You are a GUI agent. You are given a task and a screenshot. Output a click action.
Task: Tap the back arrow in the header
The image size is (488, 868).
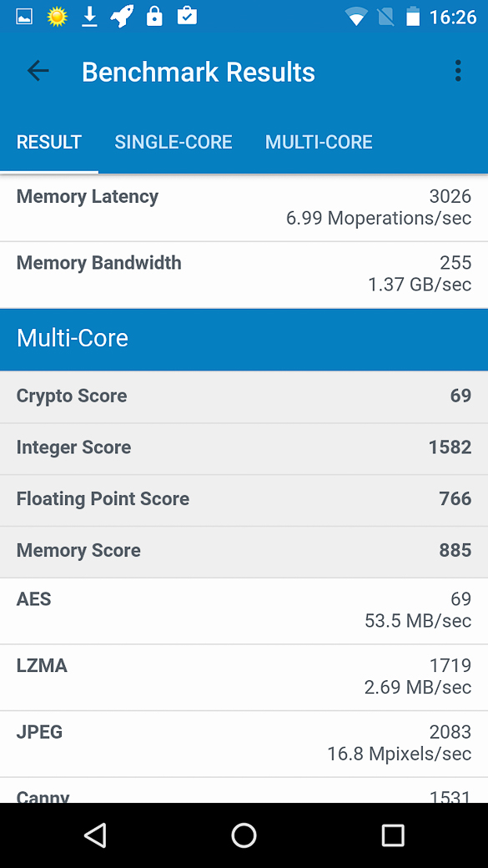(38, 71)
